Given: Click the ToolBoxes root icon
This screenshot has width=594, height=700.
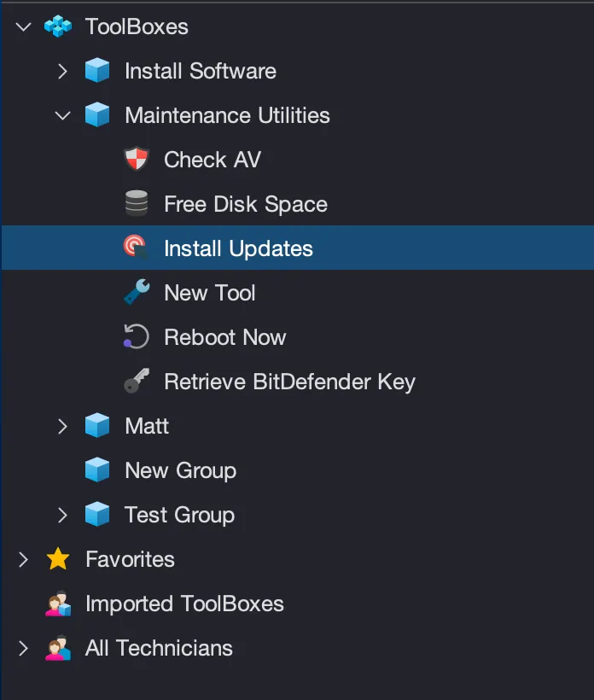Looking at the screenshot, I should (x=58, y=26).
